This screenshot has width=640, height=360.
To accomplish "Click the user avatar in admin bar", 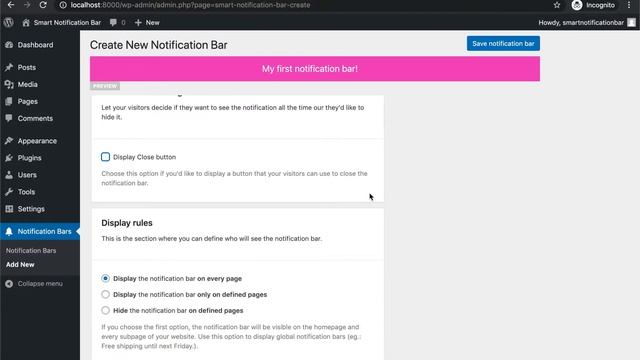I will 631,22.
